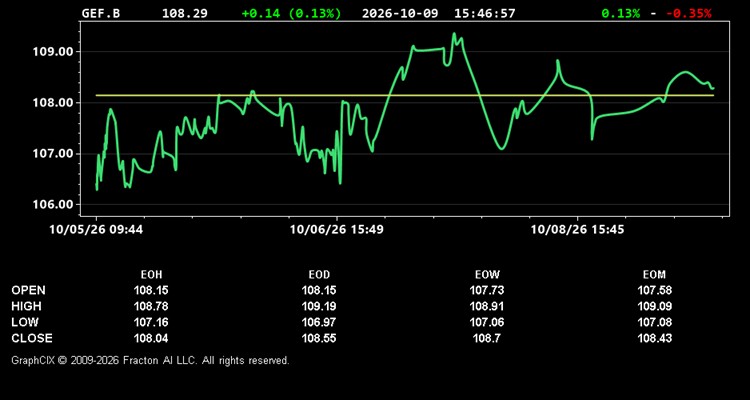This screenshot has height=400, width=750.
Task: Select EOW low value 107.06
Action: point(487,322)
